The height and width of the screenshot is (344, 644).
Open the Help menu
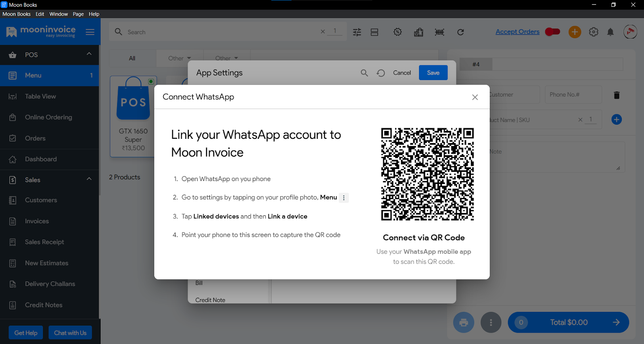click(94, 14)
